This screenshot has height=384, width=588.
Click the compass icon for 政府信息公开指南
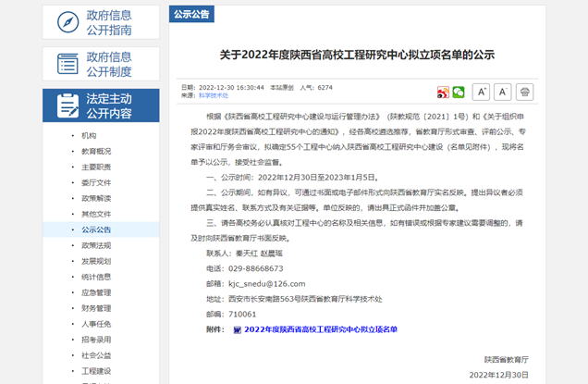click(67, 21)
